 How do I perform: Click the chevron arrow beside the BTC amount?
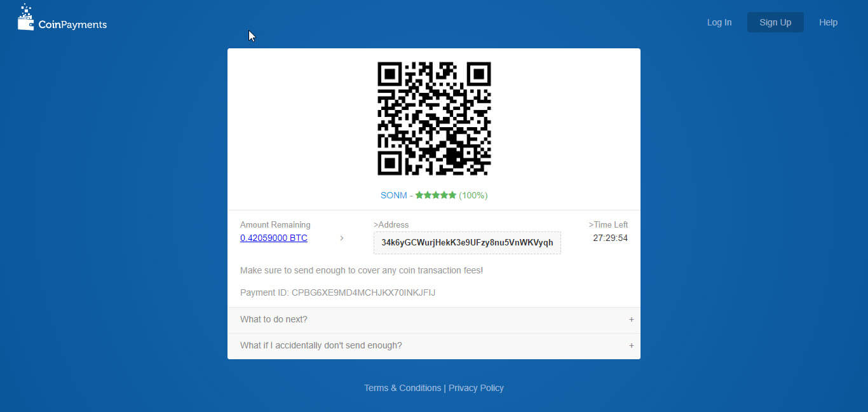(342, 238)
